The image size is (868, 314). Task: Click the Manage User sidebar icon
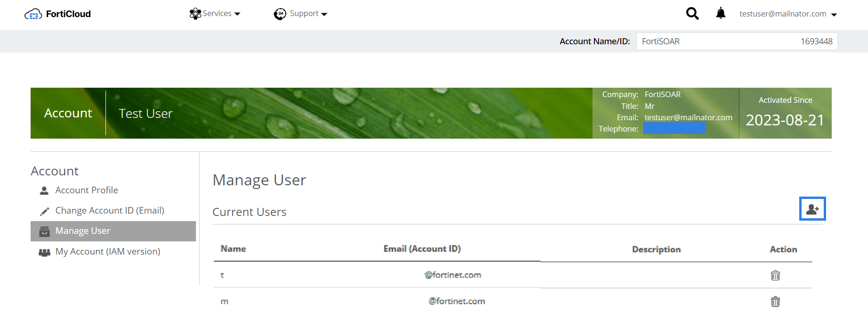(x=44, y=231)
